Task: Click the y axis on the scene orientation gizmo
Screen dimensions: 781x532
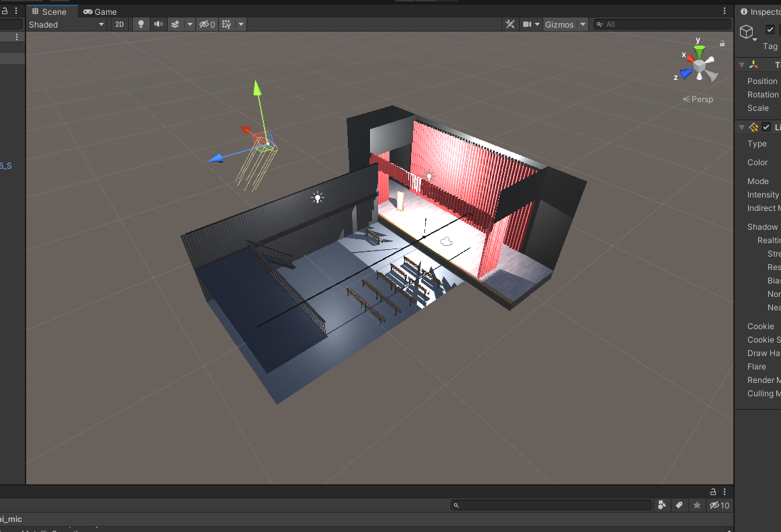Action: click(698, 40)
